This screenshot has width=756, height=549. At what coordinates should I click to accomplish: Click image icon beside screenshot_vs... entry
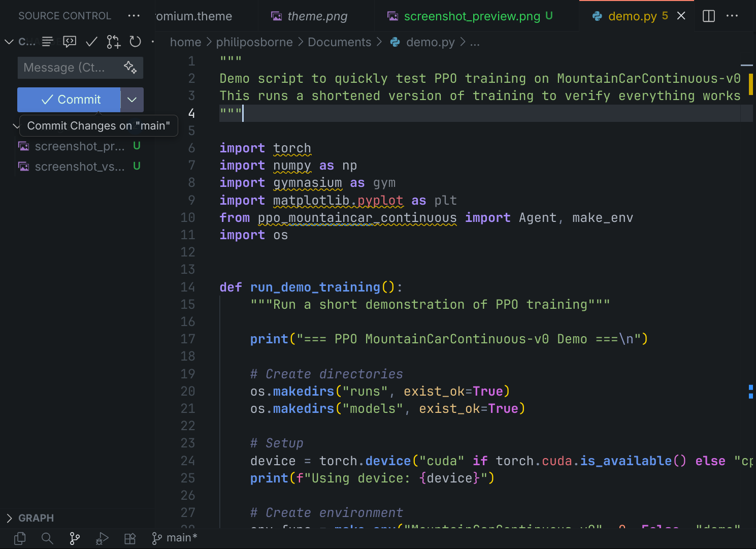click(24, 167)
